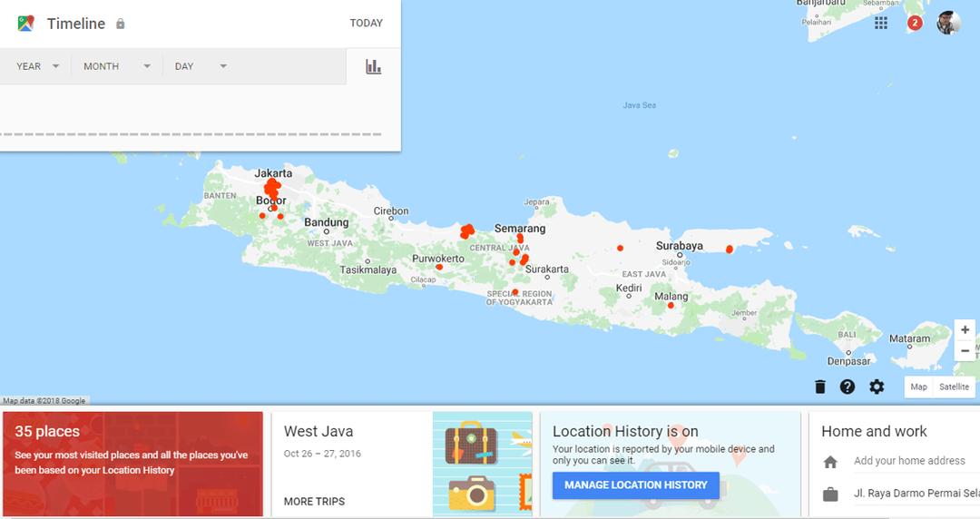Click the Semarang city label on map
The image size is (980, 519).
tap(520, 229)
